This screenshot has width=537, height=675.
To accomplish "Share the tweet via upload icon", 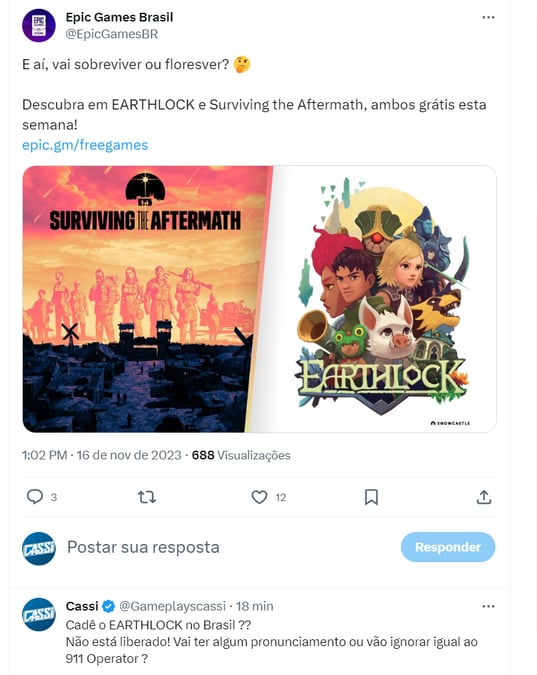I will [x=484, y=497].
